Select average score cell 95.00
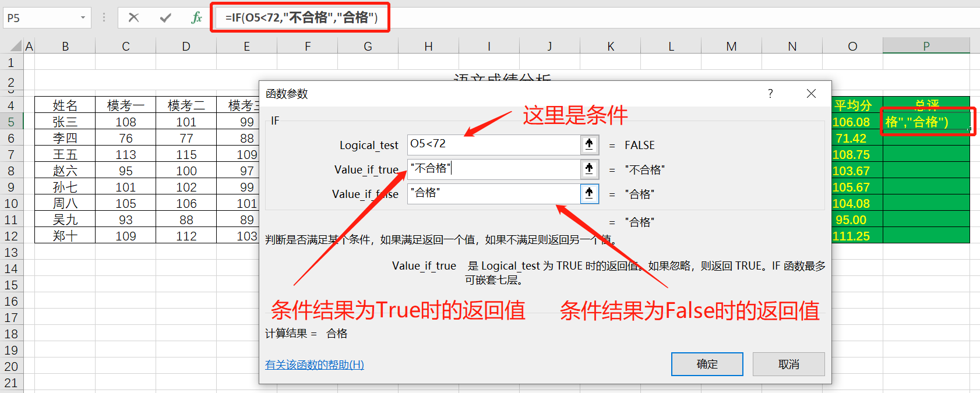Viewport: 980px width, 393px height. [x=857, y=219]
